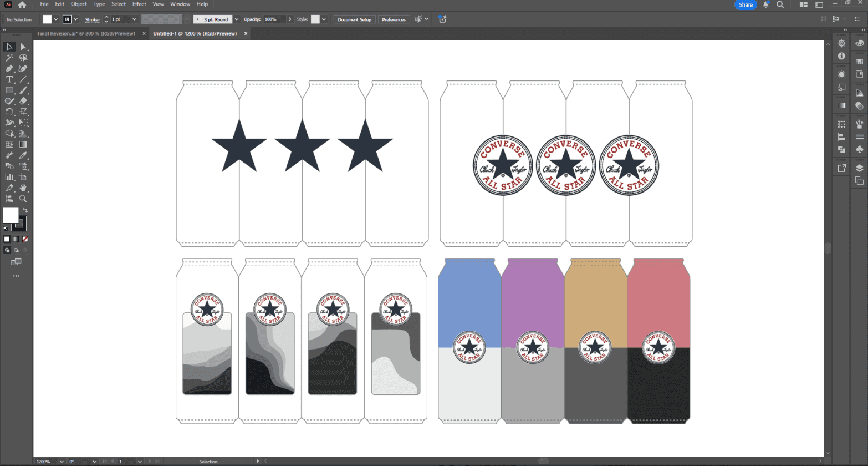Select the Rectangle tool
Viewport: 868px width, 466px height.
click(x=9, y=90)
